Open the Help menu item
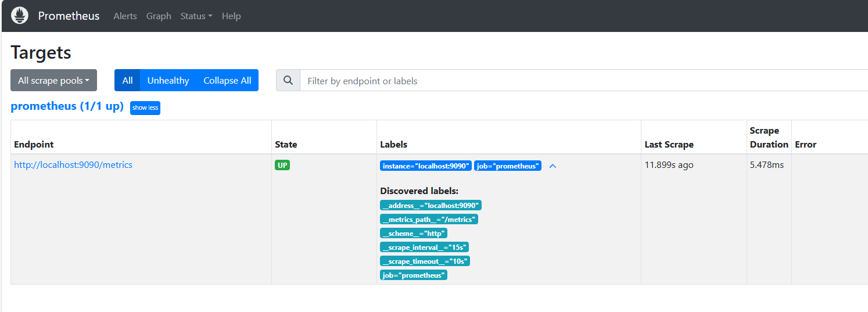This screenshot has height=312, width=868. pos(231,16)
